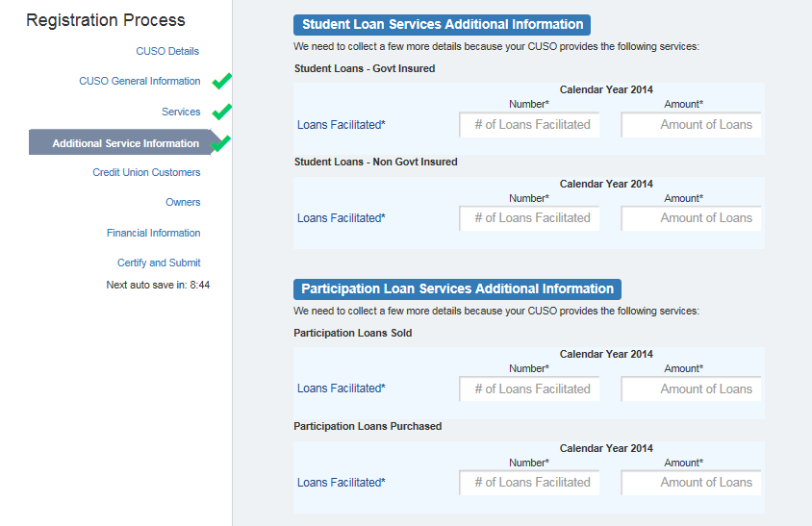Open the Certify and Submit step
812x526 pixels.
click(159, 263)
